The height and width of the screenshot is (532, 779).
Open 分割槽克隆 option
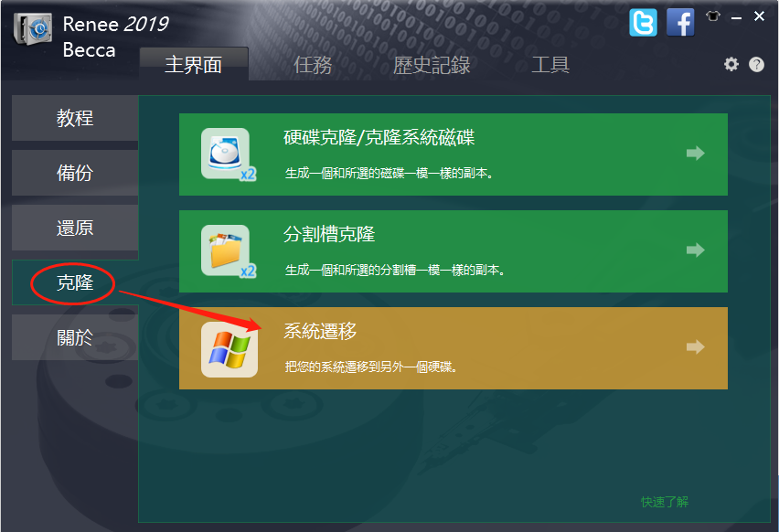tap(454, 251)
